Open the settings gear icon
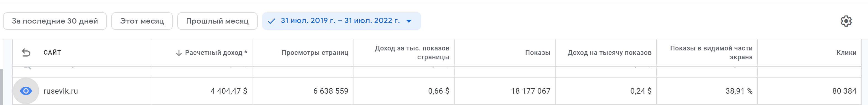868x105 pixels. coord(846,21)
